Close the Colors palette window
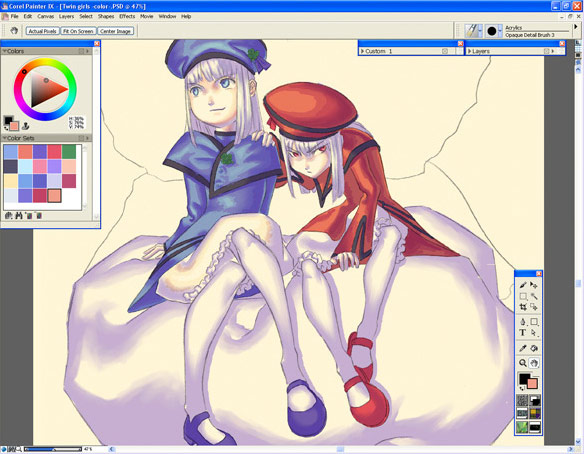 tap(97, 44)
